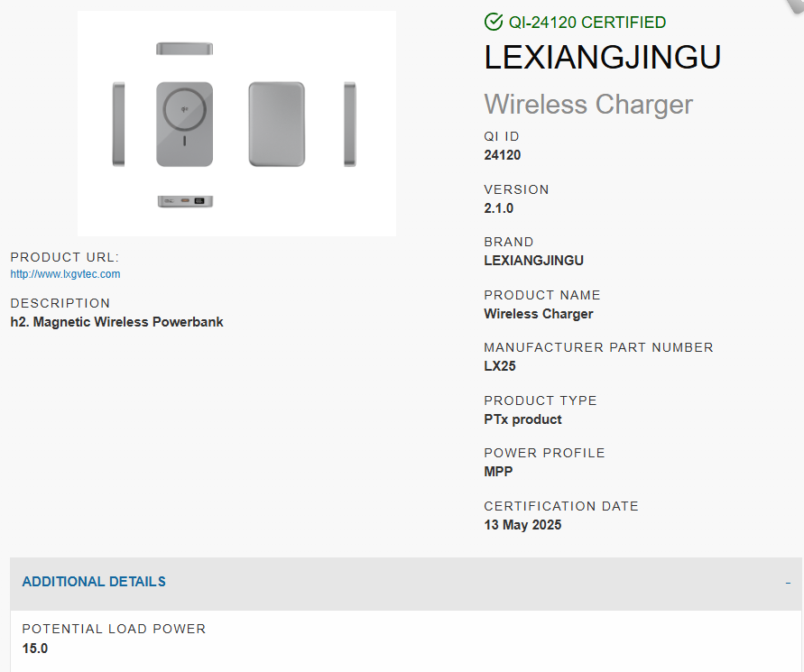Click the Additional Details section header
Screen dimensions: 804x672
coord(405,584)
